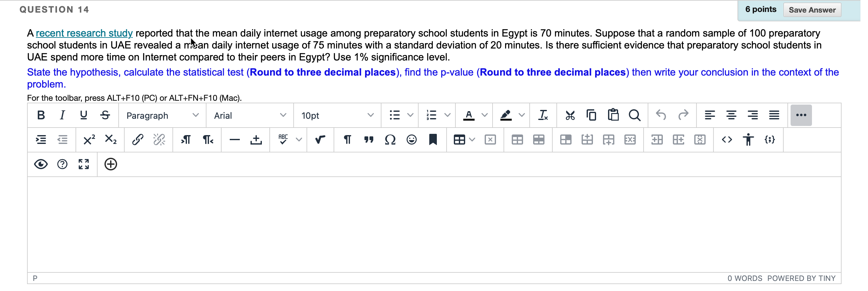The height and width of the screenshot is (291, 868).
Task: Expand spell checker language options
Action: click(x=299, y=140)
